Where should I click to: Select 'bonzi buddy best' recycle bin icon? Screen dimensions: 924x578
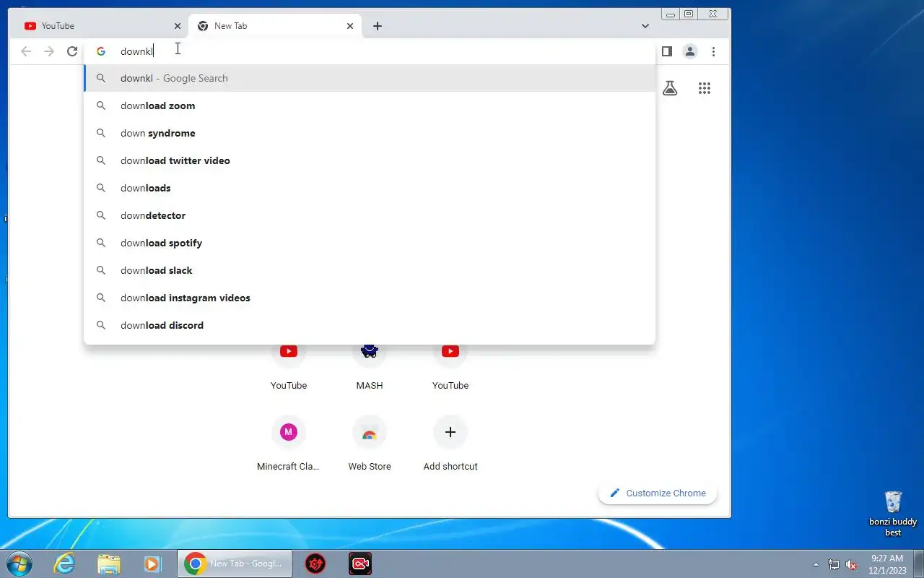coord(893,514)
